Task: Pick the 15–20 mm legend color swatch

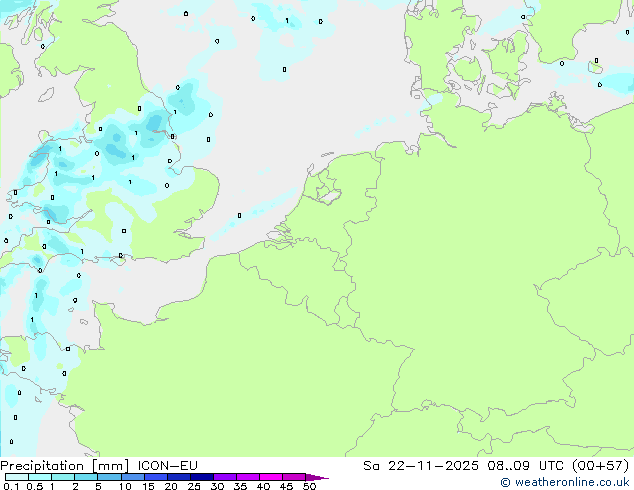Action: click(155, 477)
